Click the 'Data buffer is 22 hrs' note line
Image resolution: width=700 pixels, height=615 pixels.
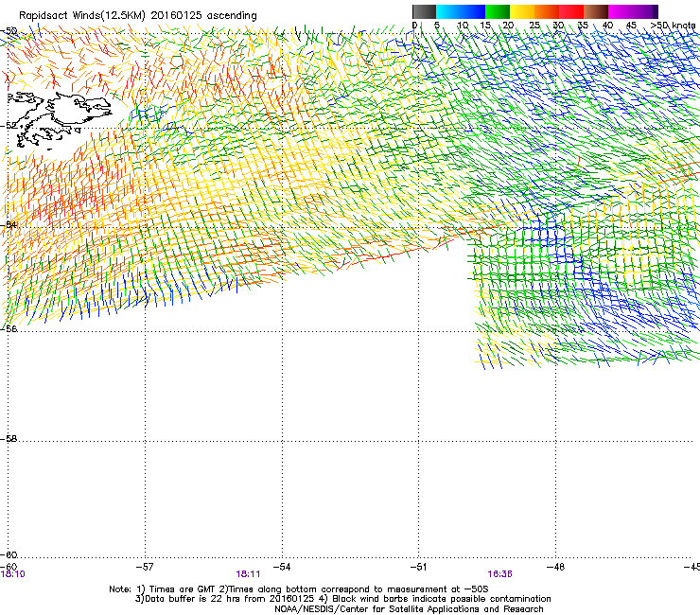point(342,599)
